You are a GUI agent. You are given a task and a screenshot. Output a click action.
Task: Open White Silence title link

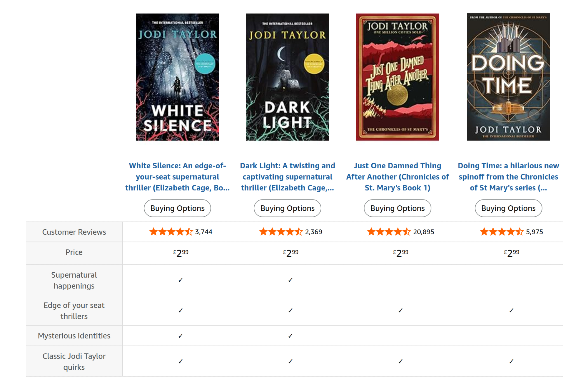point(177,177)
